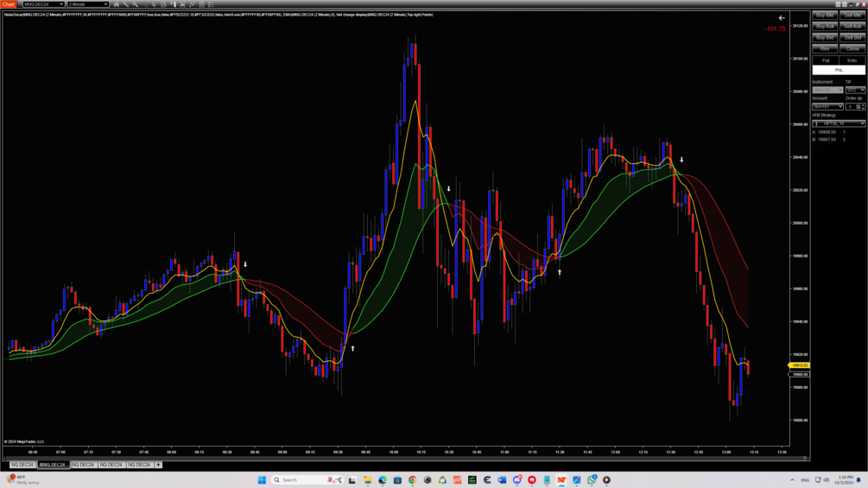The height and width of the screenshot is (488, 868).
Task: Open the disabled Instrument dropdown in Chart Trader
Action: (827, 90)
